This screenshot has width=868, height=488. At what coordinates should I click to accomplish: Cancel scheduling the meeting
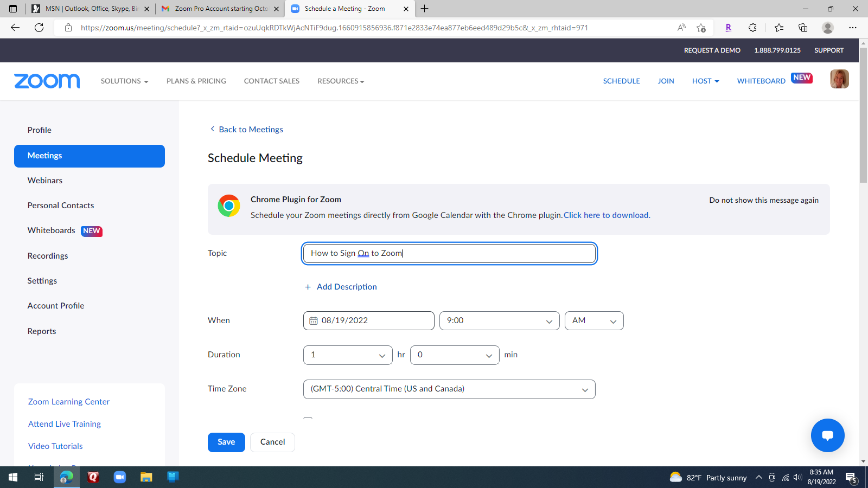(x=272, y=442)
